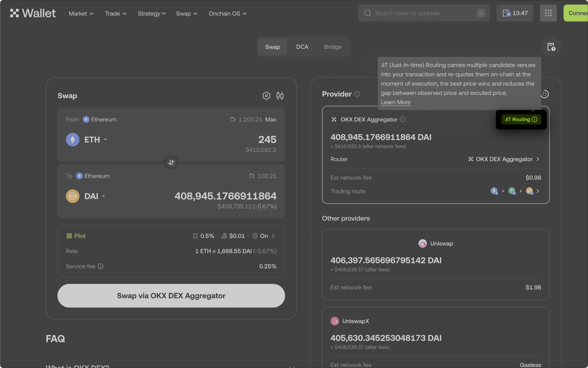Click the ETH token icon
Screen dimensions: 588x368
click(73, 140)
